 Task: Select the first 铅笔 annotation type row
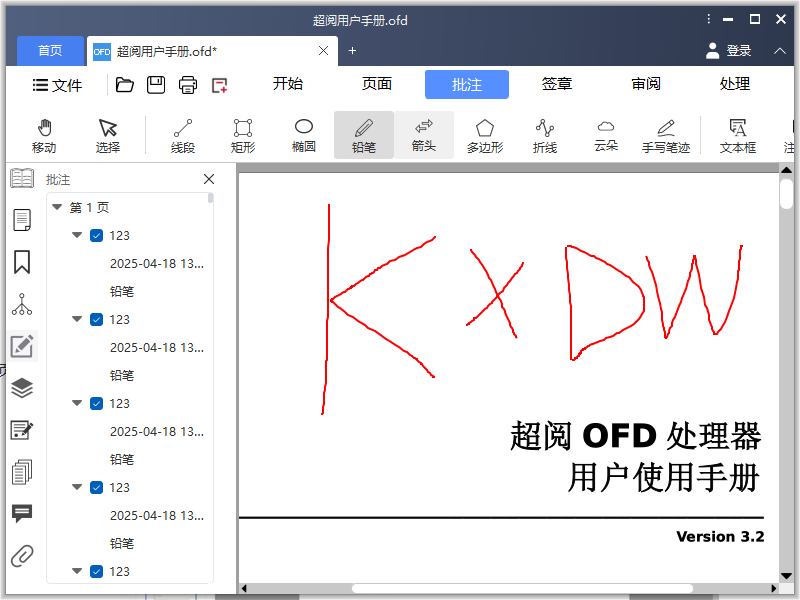(122, 291)
